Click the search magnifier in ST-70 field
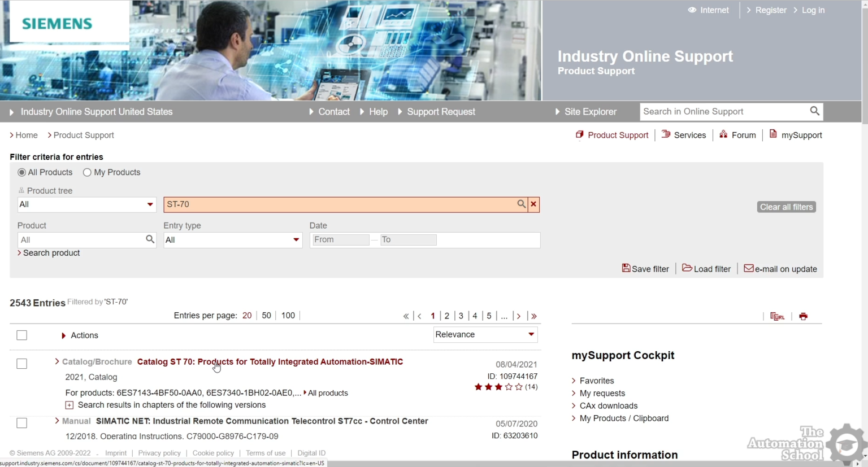This screenshot has width=868, height=467. (x=521, y=204)
